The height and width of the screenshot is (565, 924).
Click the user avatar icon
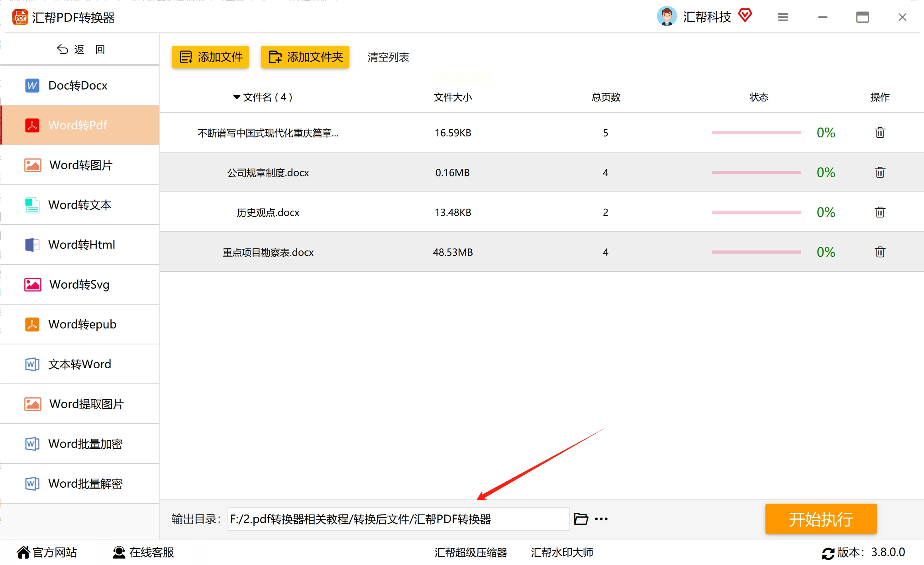click(x=667, y=16)
